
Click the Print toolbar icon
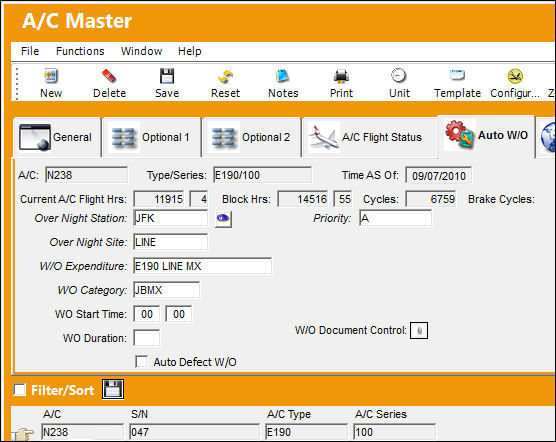[x=341, y=76]
